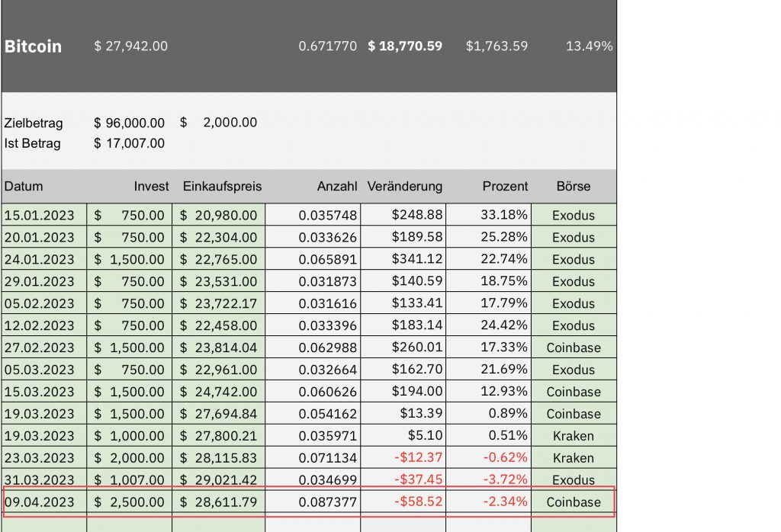
Task: Select purchase price $ 23,531.00
Action: 218,281
